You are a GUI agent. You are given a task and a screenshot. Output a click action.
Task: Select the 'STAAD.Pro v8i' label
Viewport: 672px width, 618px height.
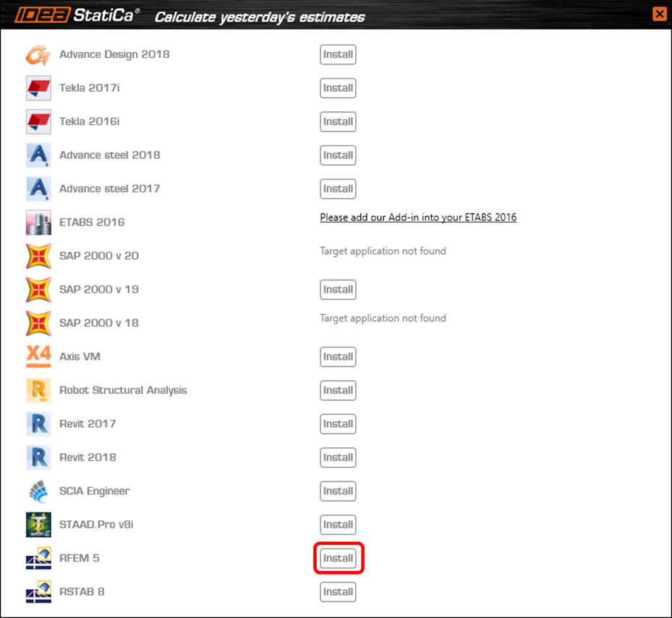(96, 525)
